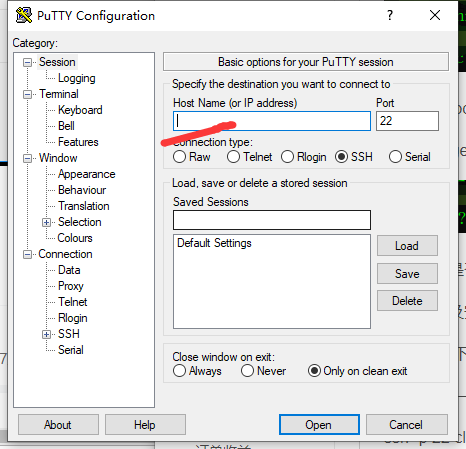Viewport: 466px width, 449px height.
Task: Open the Appearance window settings
Action: (x=87, y=174)
